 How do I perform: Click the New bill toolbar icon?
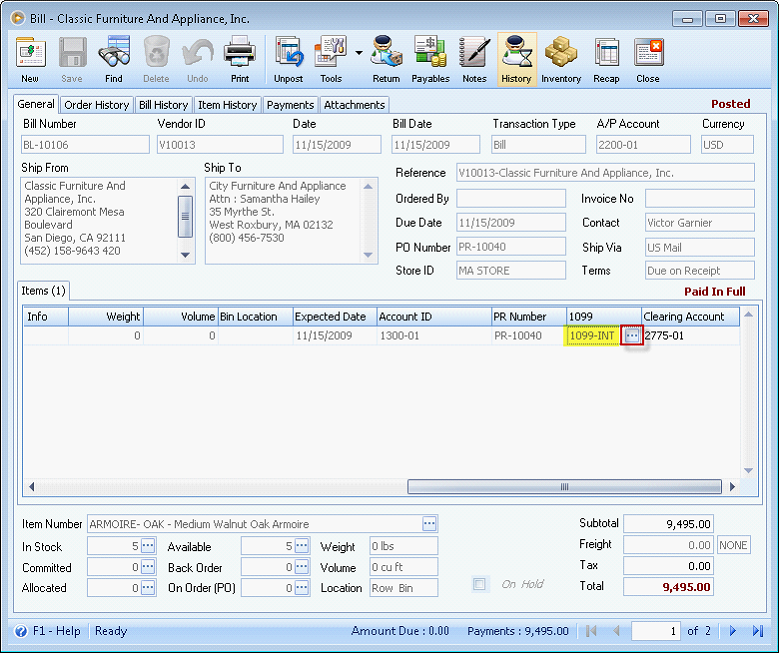pyautogui.click(x=30, y=60)
